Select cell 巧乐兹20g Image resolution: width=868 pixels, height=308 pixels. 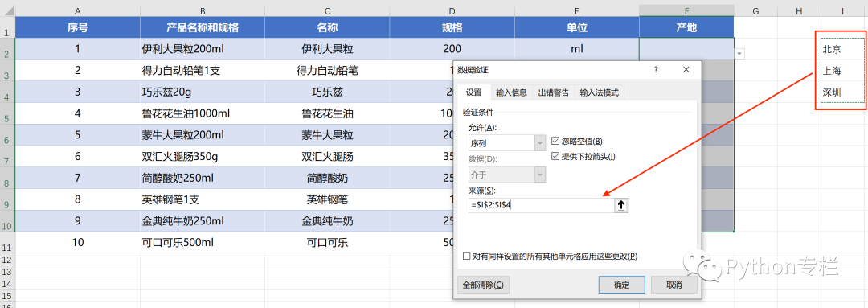pyautogui.click(x=203, y=92)
